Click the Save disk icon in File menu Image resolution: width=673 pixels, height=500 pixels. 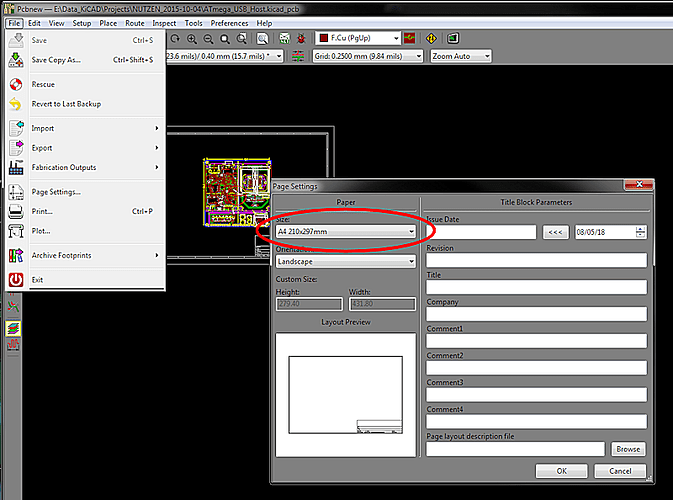coord(16,40)
